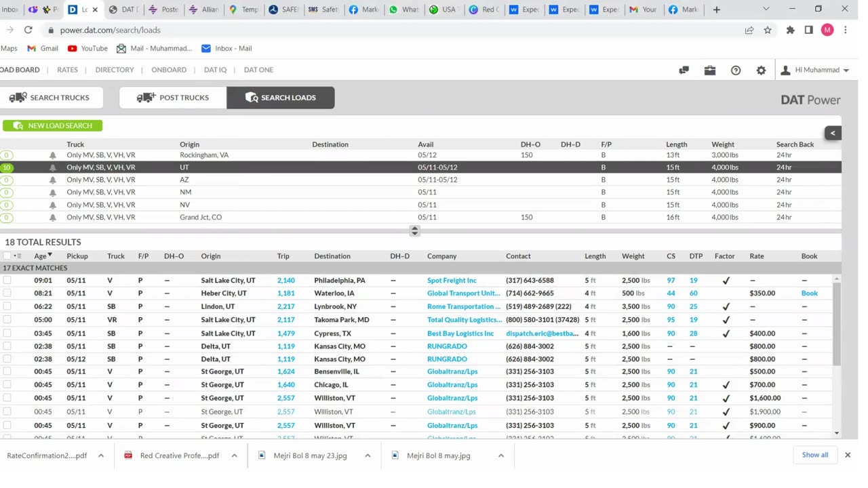The height and width of the screenshot is (488, 868).
Task: Open new browser tab with plus icon
Action: (x=716, y=9)
